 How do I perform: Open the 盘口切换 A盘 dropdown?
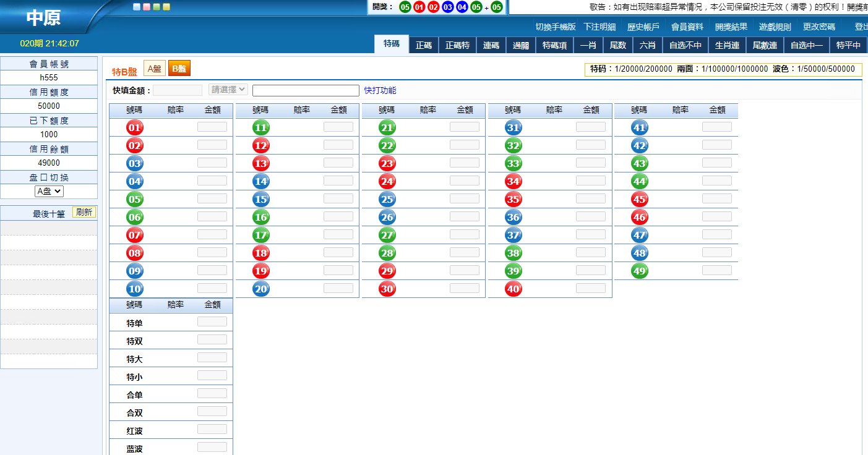point(49,191)
